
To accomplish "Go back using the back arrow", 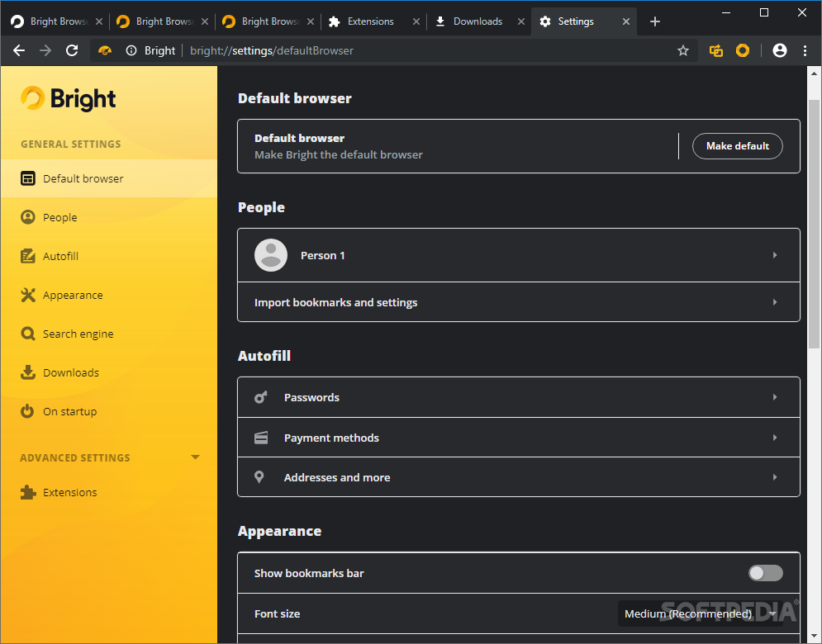I will (19, 50).
